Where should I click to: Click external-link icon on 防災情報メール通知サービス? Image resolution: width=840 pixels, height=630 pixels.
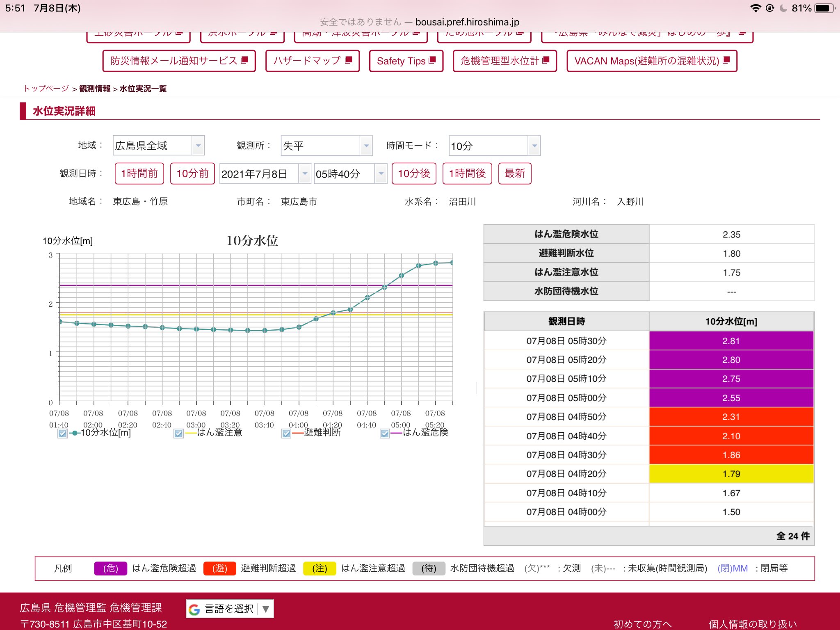[x=244, y=60]
